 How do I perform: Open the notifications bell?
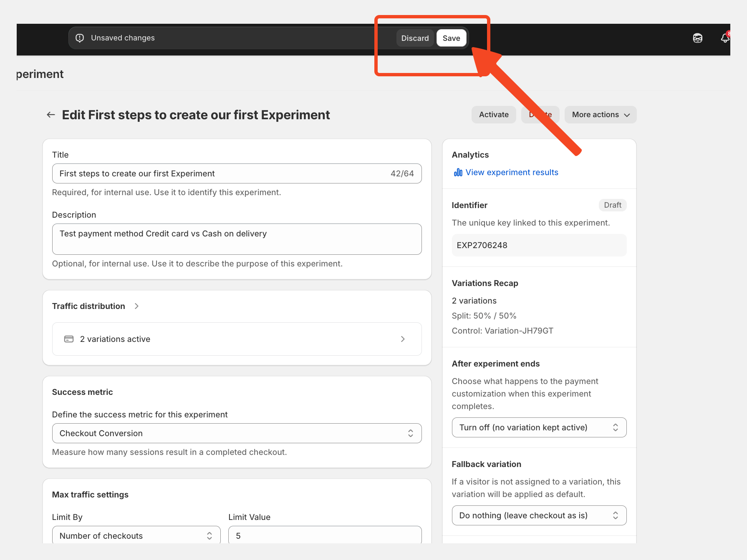725,38
